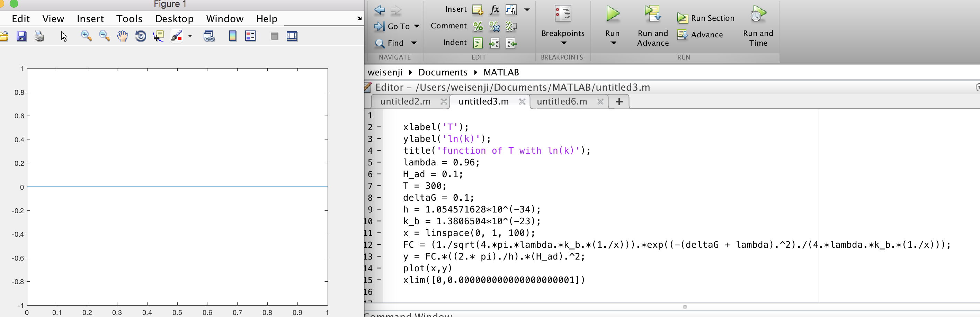
Task: Toggle the Pan hand tool
Action: coord(123,36)
